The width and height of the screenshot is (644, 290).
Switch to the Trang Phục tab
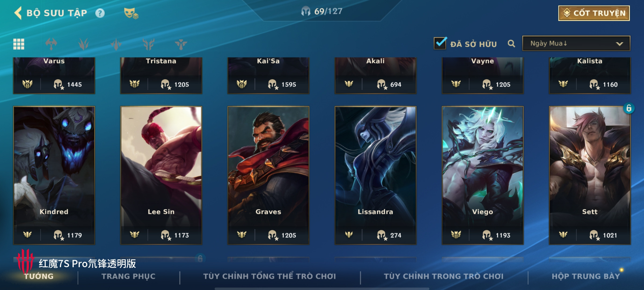[128, 276]
